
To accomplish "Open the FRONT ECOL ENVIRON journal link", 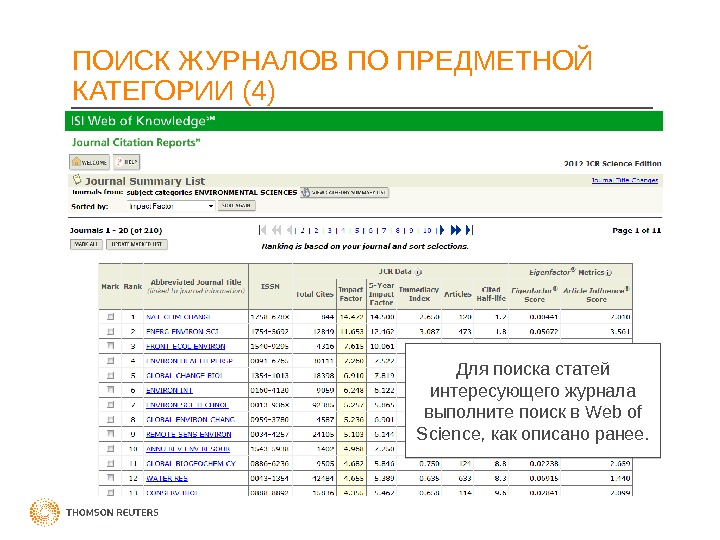I will pos(186,346).
